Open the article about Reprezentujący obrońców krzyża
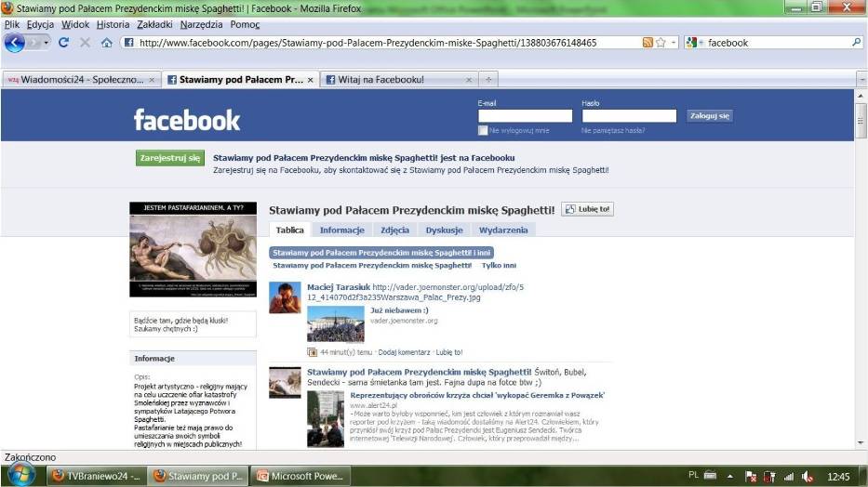The height and width of the screenshot is (487, 868). point(477,395)
